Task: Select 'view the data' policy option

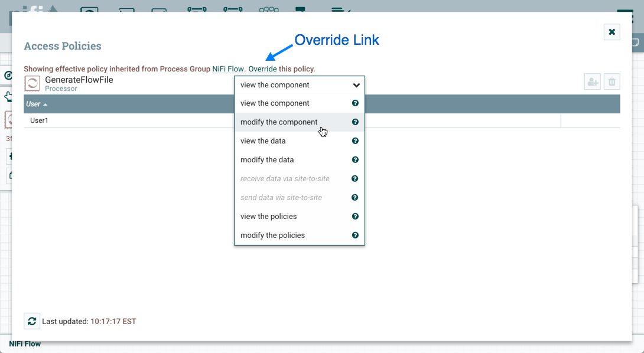Action: point(263,141)
